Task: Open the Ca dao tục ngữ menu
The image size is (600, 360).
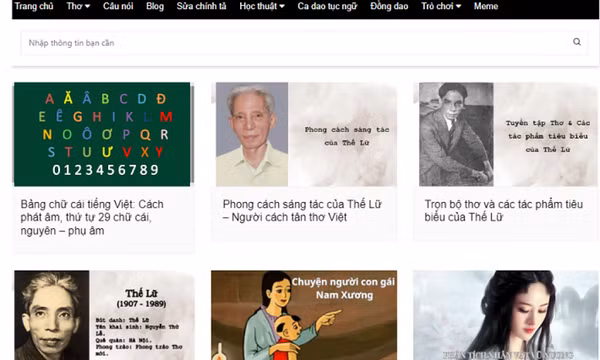Action: pos(327,6)
